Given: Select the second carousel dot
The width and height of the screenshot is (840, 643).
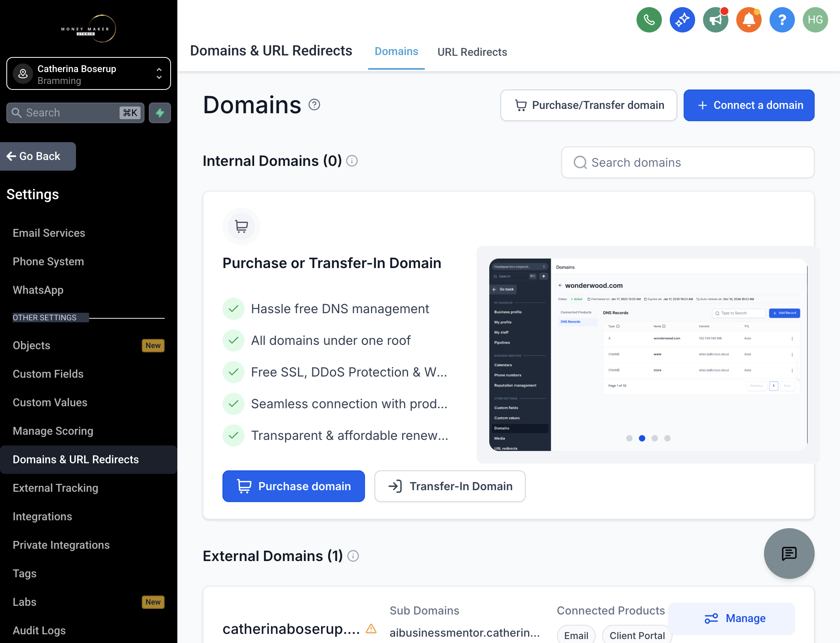Looking at the screenshot, I should [x=642, y=438].
